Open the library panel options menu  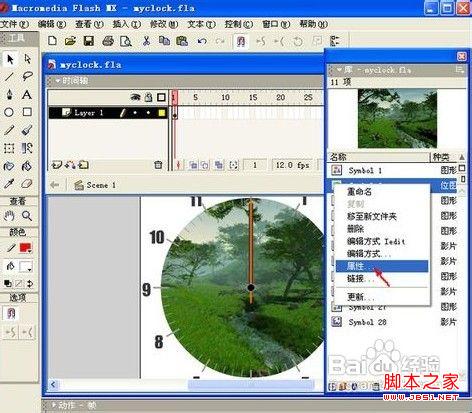(459, 70)
